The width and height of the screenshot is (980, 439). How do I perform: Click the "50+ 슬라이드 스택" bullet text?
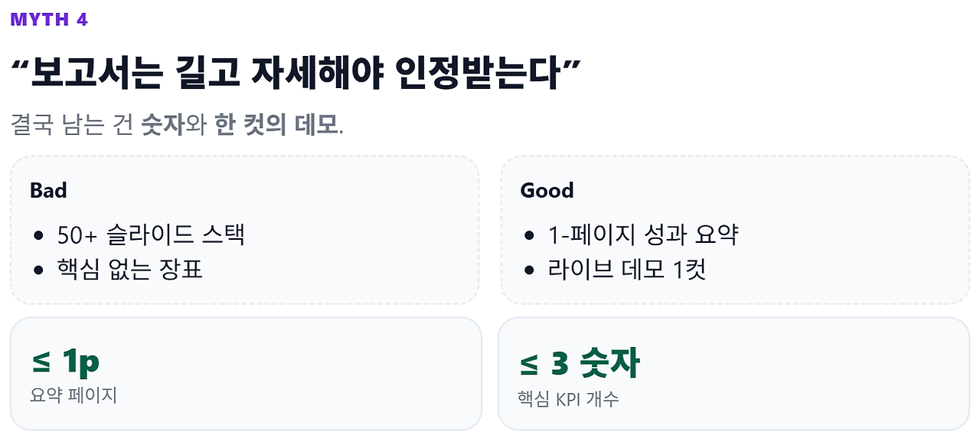(x=151, y=234)
